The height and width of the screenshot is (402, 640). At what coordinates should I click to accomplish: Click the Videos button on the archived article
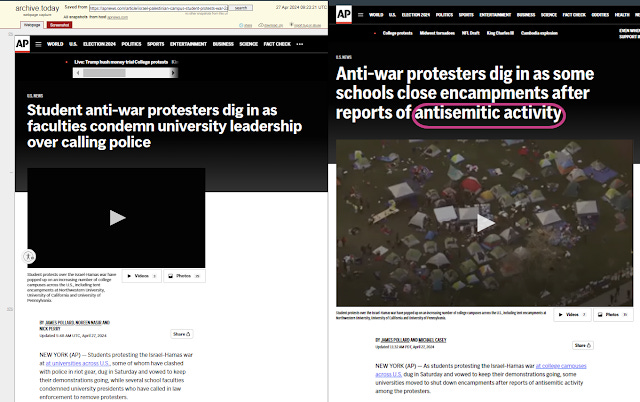(141, 276)
